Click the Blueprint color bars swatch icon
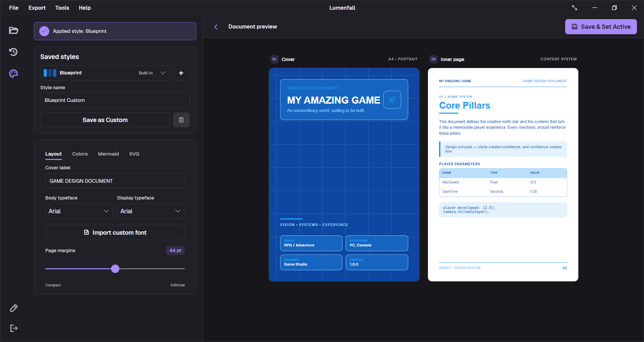The width and height of the screenshot is (644, 342). pyautogui.click(x=50, y=73)
